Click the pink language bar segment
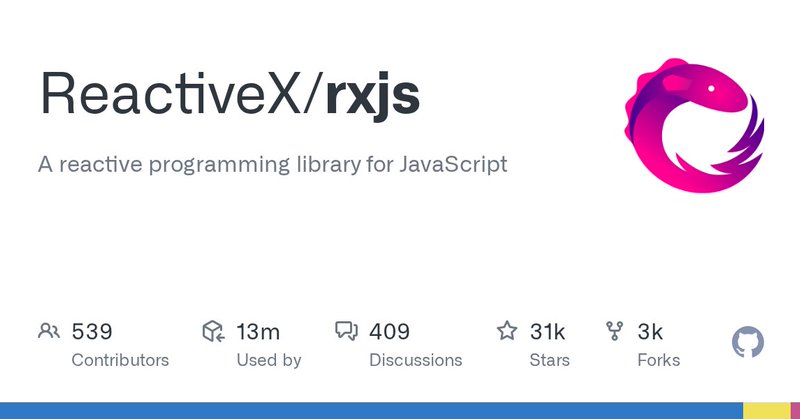Image resolution: width=800 pixels, height=419 pixels. (795, 410)
